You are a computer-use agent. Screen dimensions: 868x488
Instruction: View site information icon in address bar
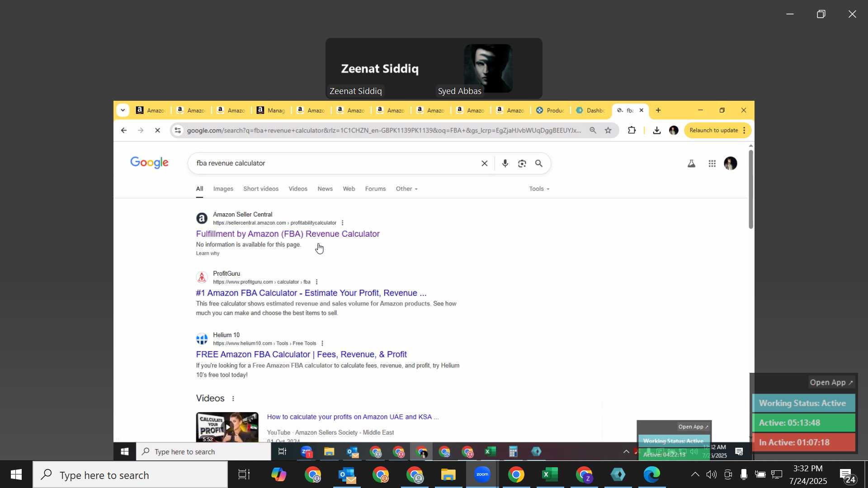pos(178,131)
